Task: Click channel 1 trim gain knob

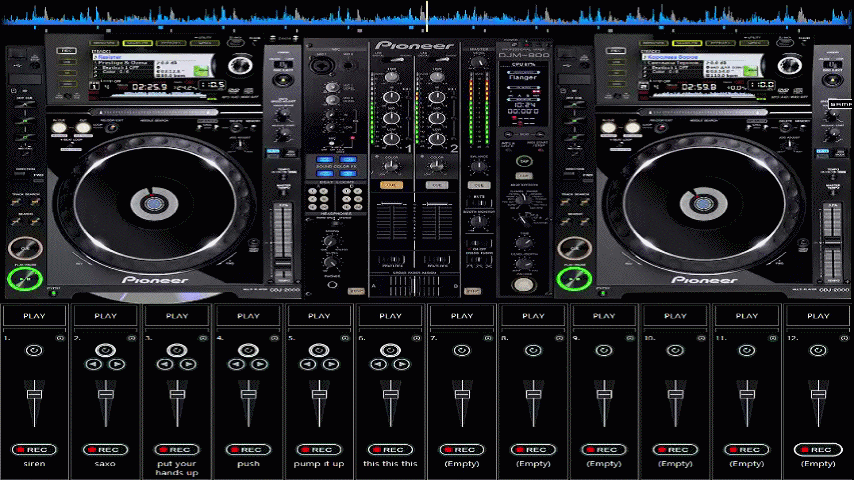Action: pos(391,77)
